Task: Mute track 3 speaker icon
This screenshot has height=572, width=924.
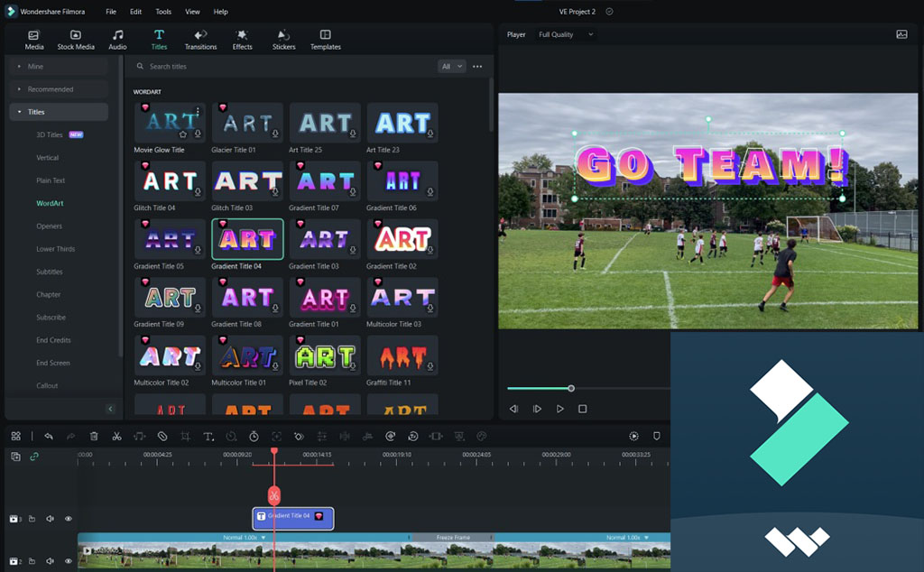Action: tap(51, 519)
